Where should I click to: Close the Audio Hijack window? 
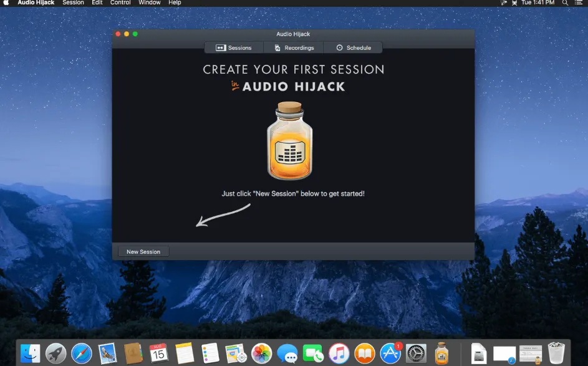click(118, 34)
